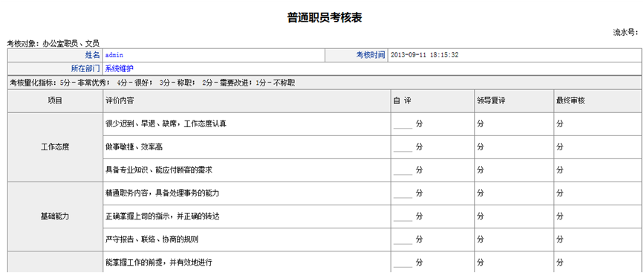Click self-rating field for 很少迟到、早退、缺席 row
The height and width of the screenshot is (273, 644).
403,124
